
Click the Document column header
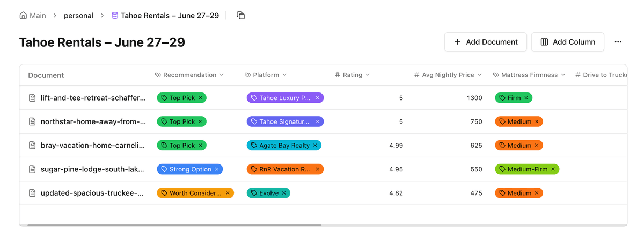coord(46,75)
